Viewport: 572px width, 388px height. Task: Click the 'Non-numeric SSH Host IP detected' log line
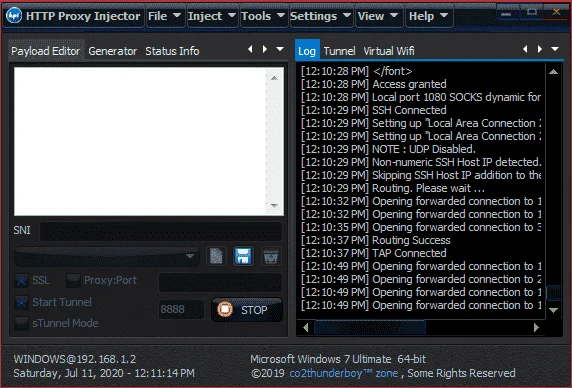[x=421, y=162]
